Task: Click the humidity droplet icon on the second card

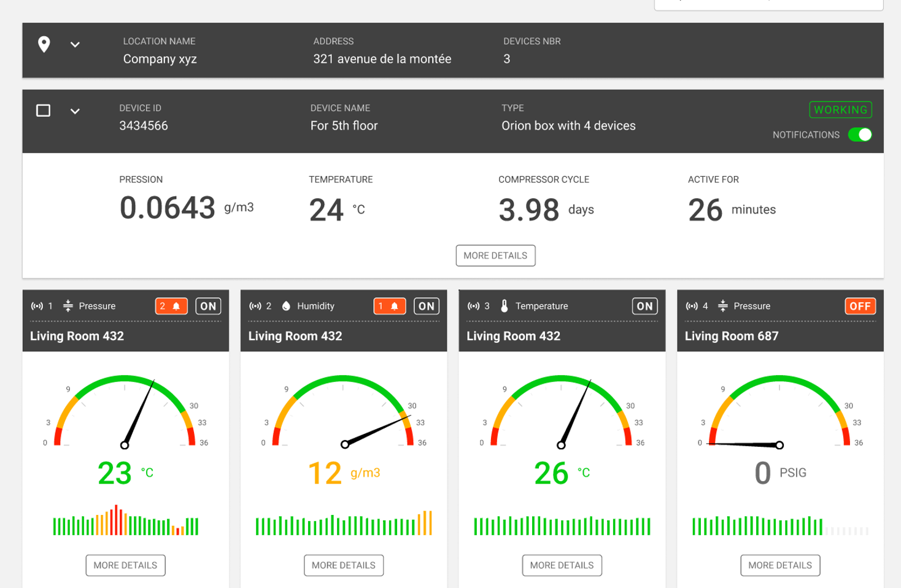Action: (x=285, y=306)
